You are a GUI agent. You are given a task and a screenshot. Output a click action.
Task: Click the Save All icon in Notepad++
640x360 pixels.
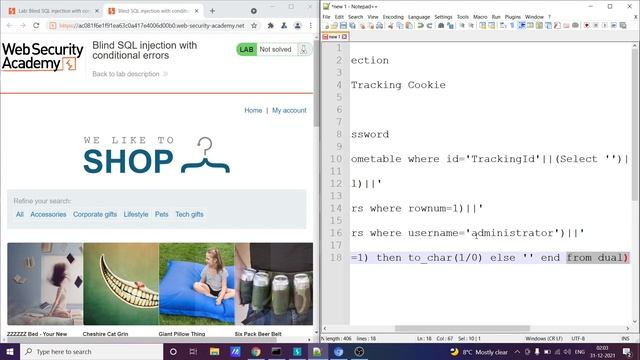(352, 25)
